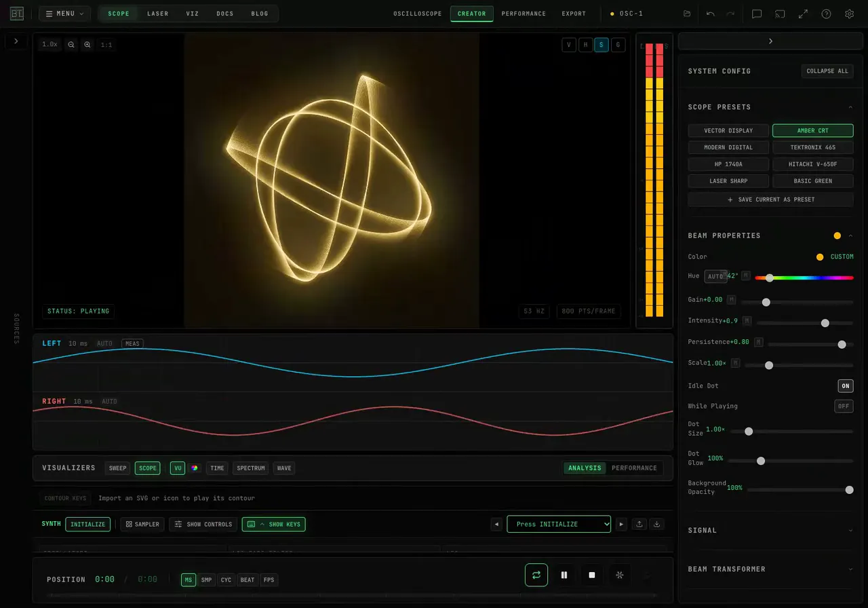868x608 pixels.
Task: Select the VECTOR DISPLAY preset
Action: 728,130
